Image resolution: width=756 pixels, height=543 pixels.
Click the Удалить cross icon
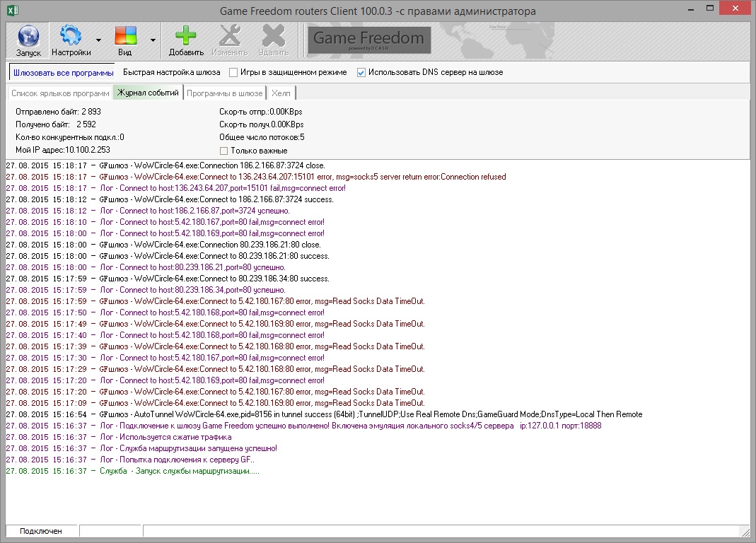(x=273, y=35)
